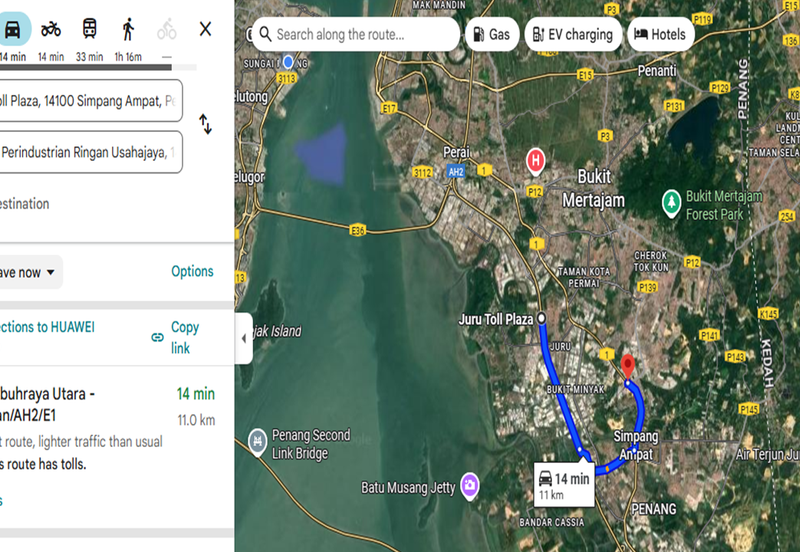Close the directions panel
Image resolution: width=800 pixels, height=552 pixels.
(x=205, y=29)
